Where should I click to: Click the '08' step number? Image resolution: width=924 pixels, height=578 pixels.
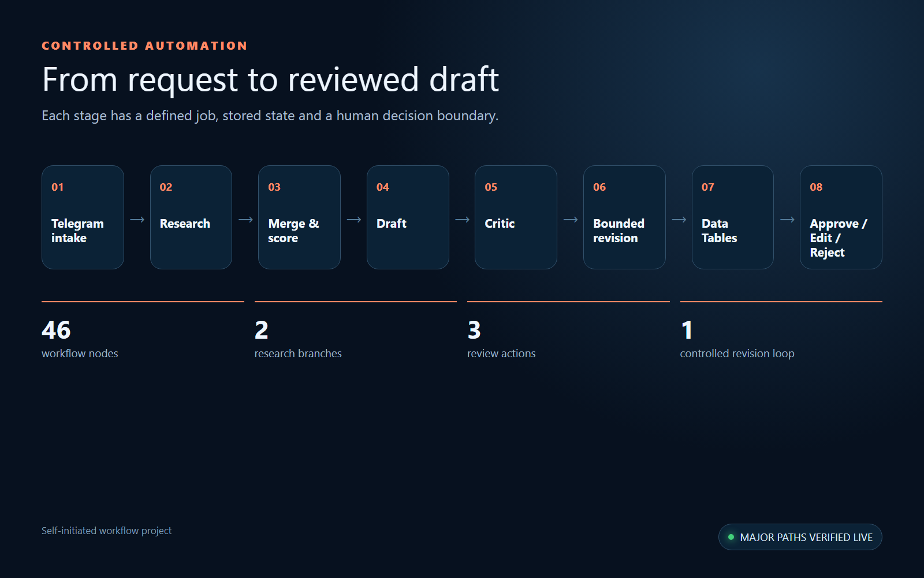point(816,187)
